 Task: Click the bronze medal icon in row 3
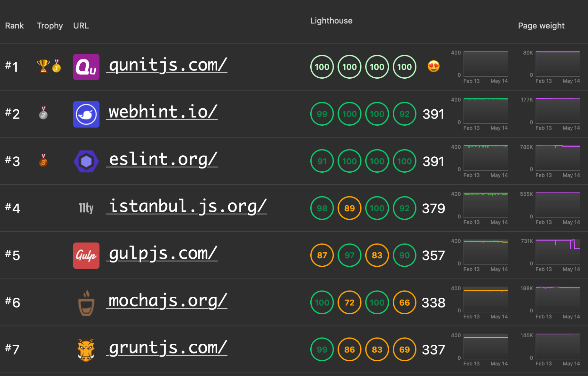click(43, 160)
